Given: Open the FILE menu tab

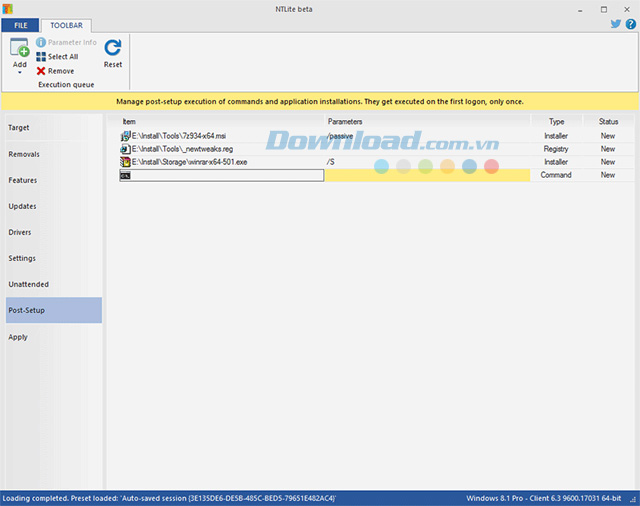Looking at the screenshot, I should tap(20, 24).
